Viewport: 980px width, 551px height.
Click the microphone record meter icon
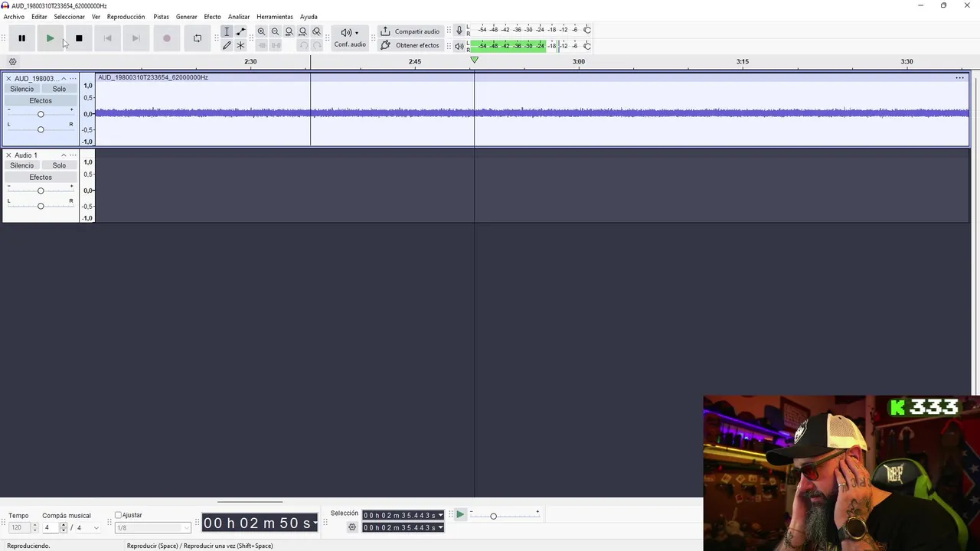(459, 30)
